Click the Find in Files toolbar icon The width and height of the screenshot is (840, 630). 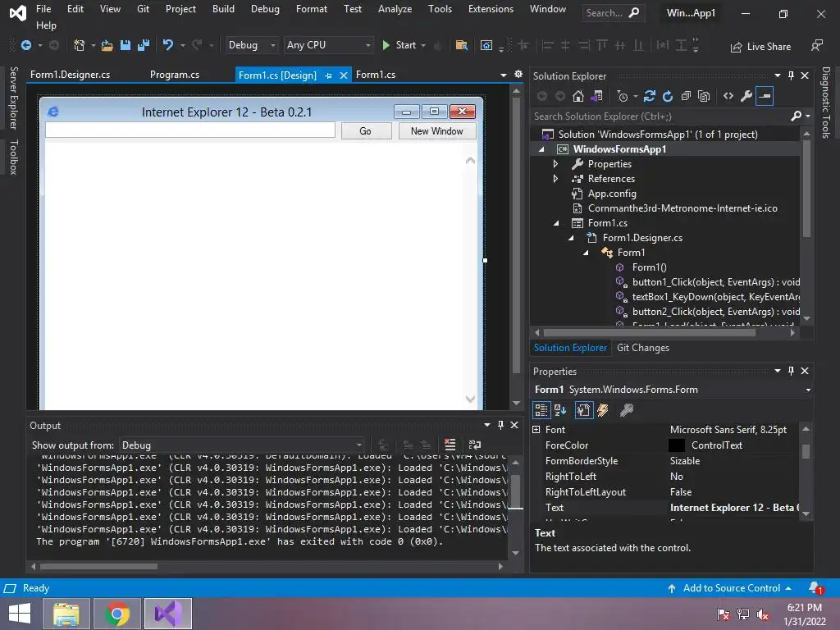pyautogui.click(x=461, y=46)
